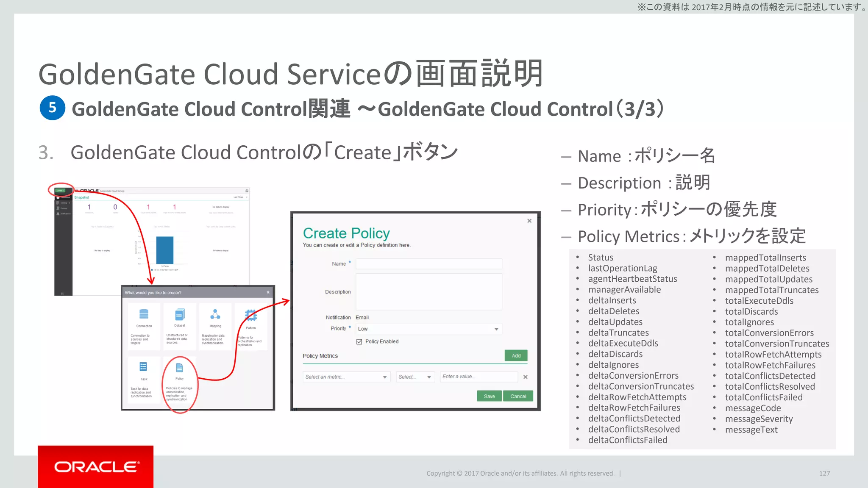Screen dimensions: 868x488
Task: Open the Task list icon
Action: click(x=143, y=367)
